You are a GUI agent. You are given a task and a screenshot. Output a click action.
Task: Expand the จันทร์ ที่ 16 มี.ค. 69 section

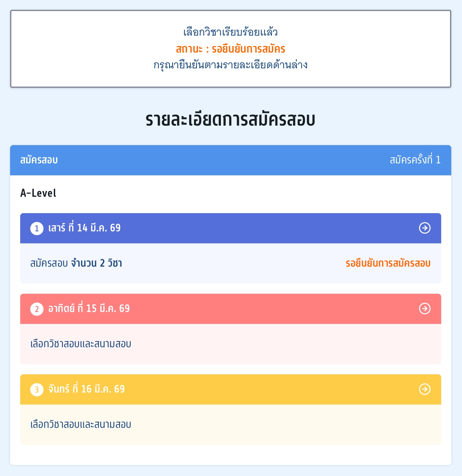coord(86,389)
